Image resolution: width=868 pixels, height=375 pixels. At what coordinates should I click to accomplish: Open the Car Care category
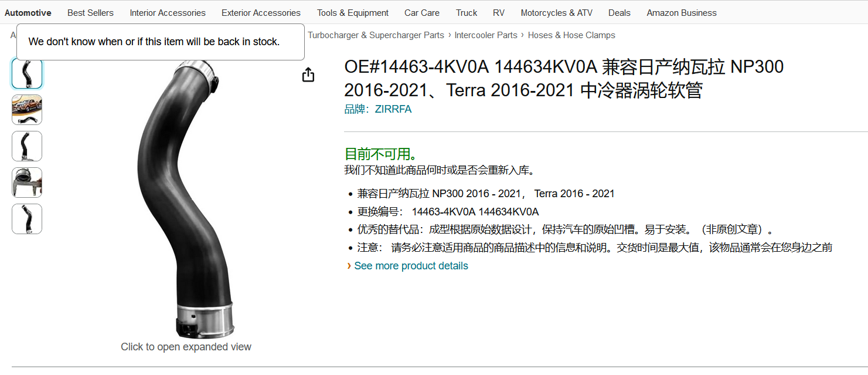click(x=422, y=13)
